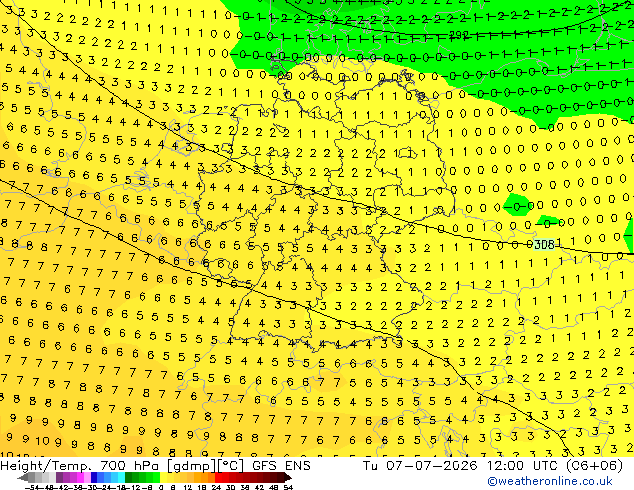Click the '24' label under the color scale
This screenshot has height=490, width=634.
tap(216, 488)
